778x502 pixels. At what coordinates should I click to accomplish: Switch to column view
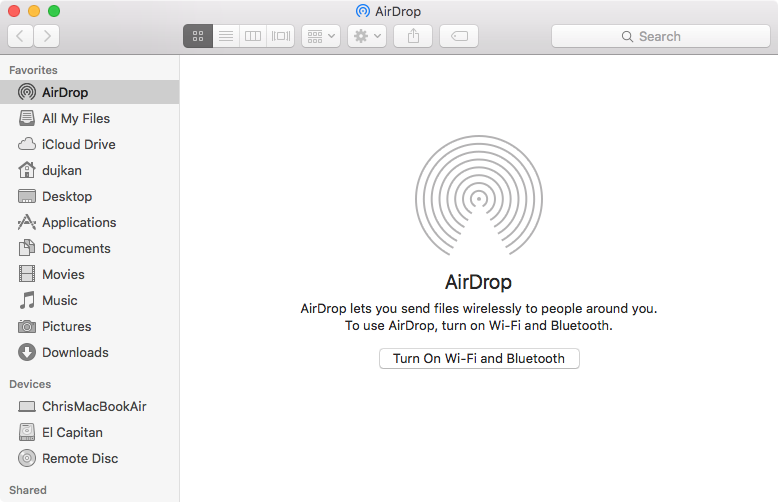pyautogui.click(x=253, y=36)
